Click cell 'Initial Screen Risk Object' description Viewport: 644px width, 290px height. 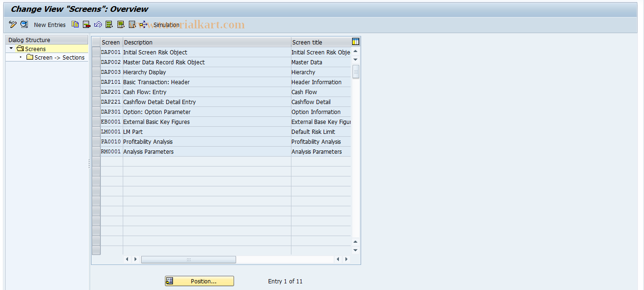click(207, 52)
